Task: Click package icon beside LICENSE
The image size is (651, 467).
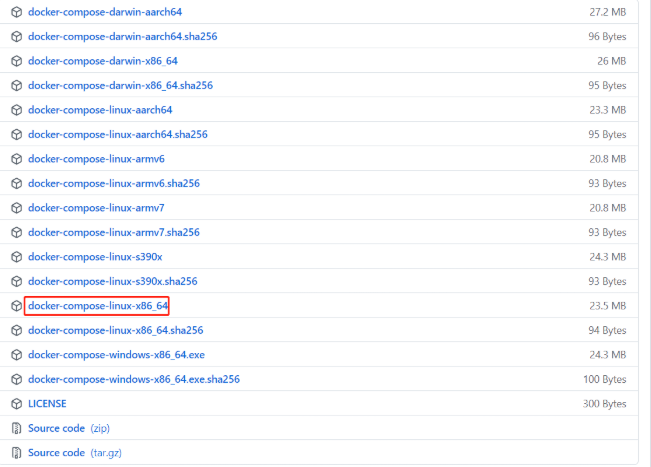Action: pyautogui.click(x=16, y=404)
